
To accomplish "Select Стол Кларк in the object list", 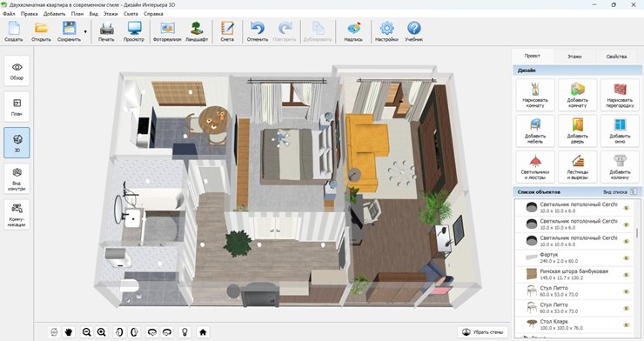I will (x=574, y=325).
